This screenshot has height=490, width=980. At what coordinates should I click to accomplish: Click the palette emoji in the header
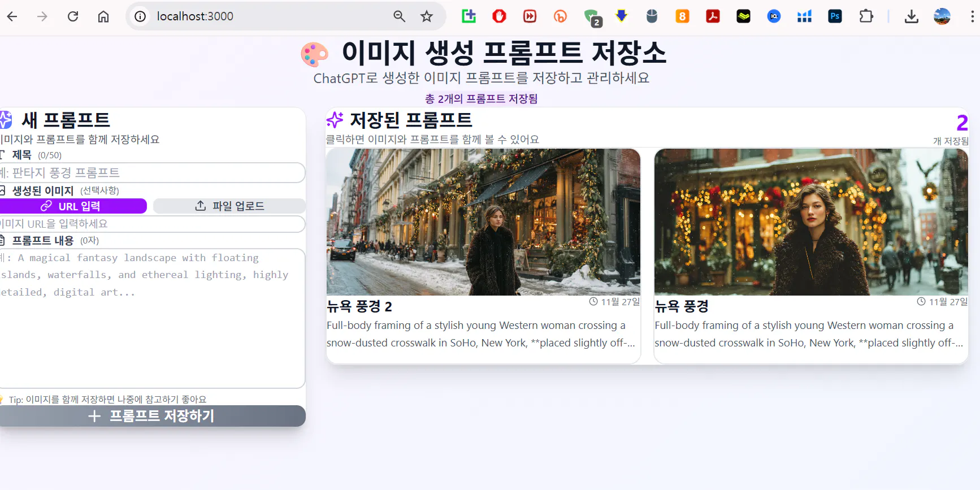click(x=315, y=54)
